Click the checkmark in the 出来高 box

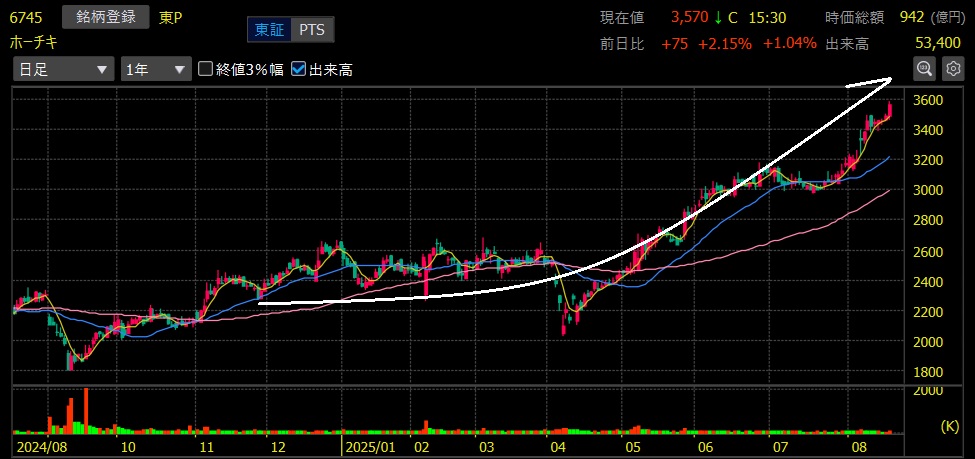pos(298,69)
